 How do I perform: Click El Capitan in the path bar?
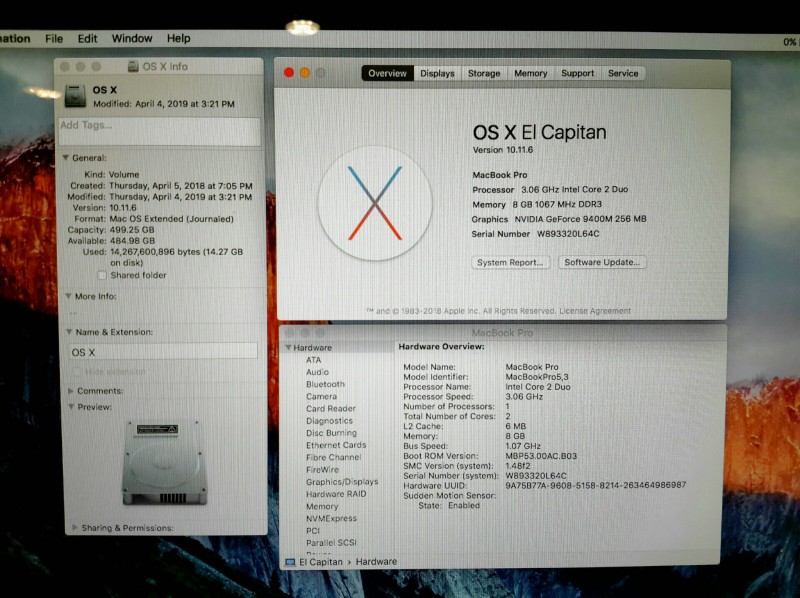pyautogui.click(x=321, y=562)
